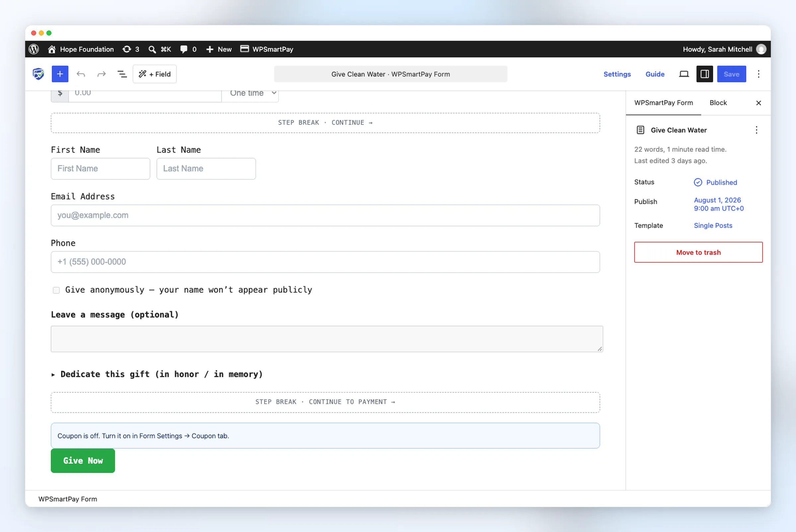
Task: Open editor options three-dot menu
Action: coord(759,74)
